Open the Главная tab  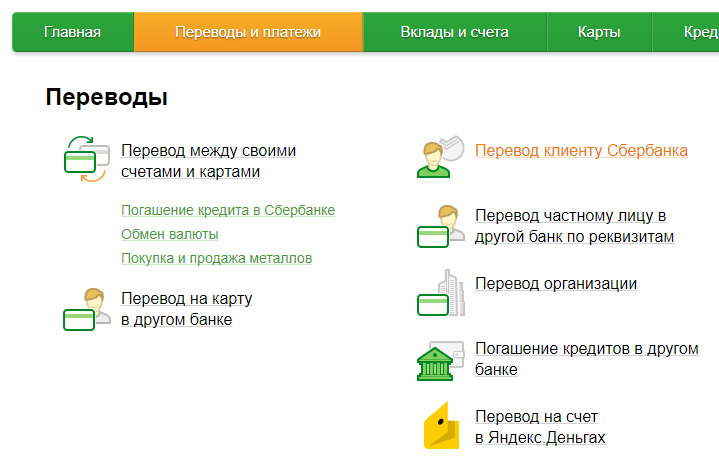pos(72,32)
